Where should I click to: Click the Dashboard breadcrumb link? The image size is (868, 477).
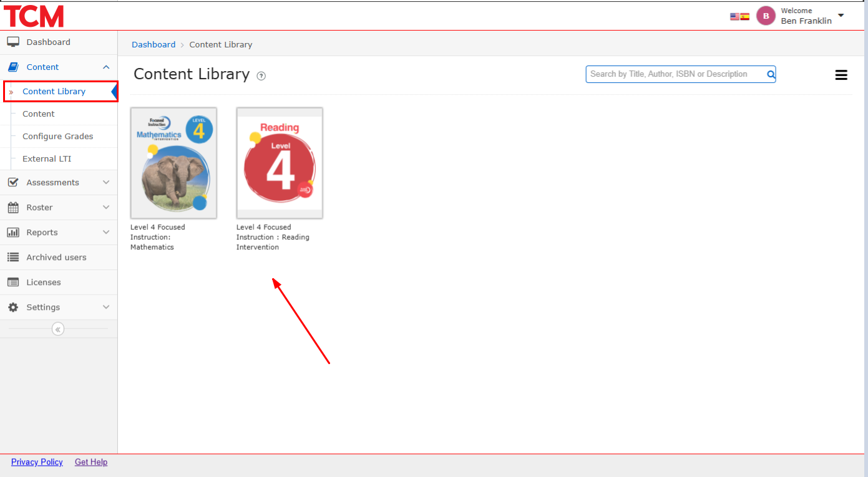[x=154, y=45]
